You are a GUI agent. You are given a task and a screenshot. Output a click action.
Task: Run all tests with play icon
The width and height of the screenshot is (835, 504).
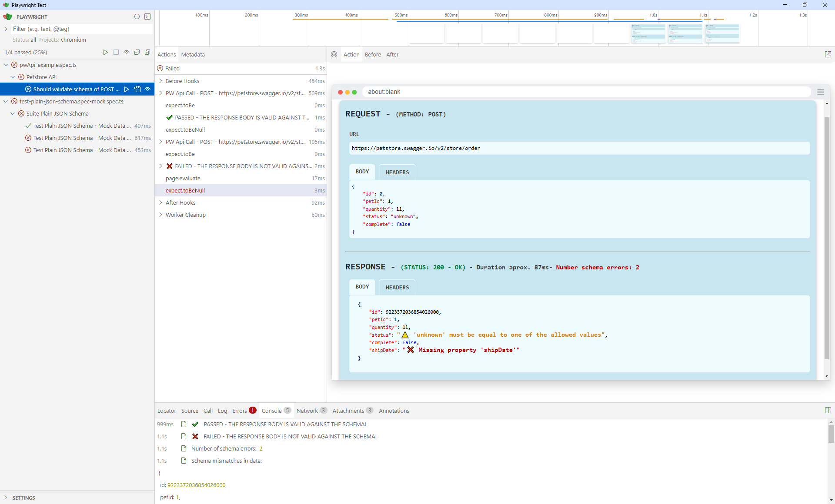tap(105, 52)
